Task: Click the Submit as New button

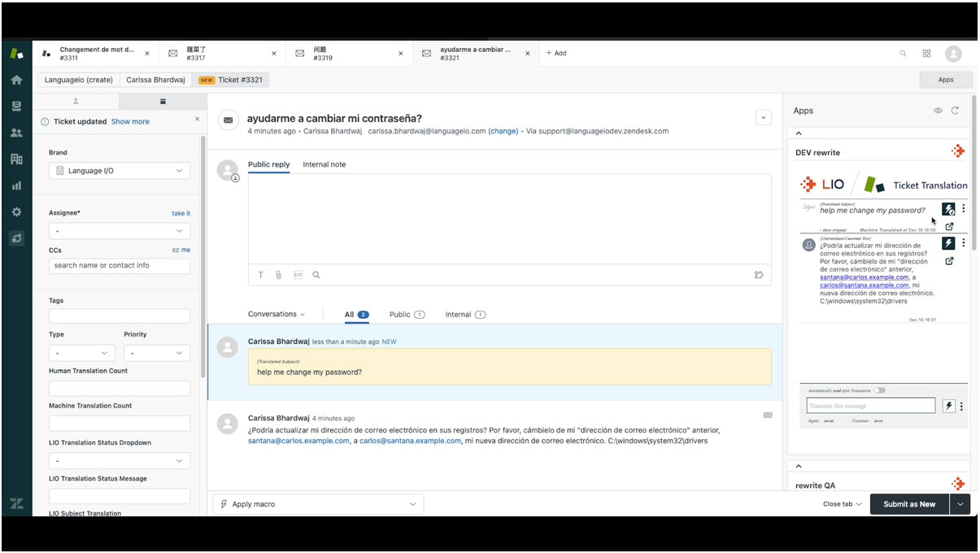Action: pos(909,504)
